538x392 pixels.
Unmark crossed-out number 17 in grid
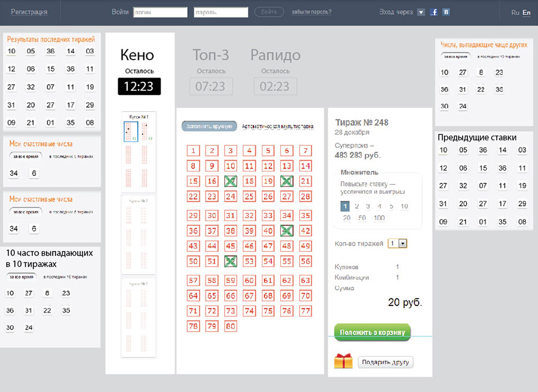[x=231, y=181]
